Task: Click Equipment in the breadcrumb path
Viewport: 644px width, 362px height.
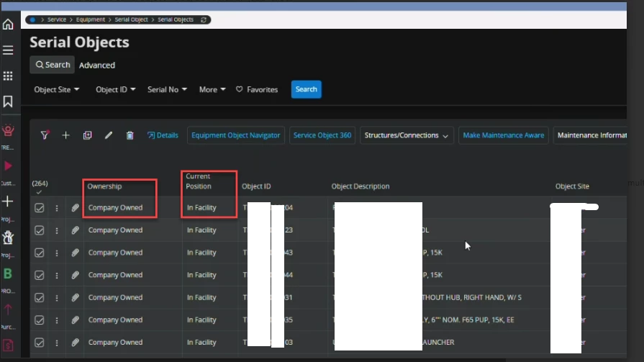Action: (x=91, y=19)
